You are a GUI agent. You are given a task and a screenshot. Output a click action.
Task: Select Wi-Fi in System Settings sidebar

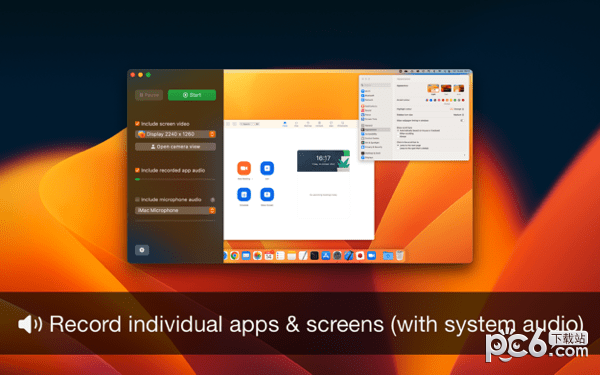point(366,91)
